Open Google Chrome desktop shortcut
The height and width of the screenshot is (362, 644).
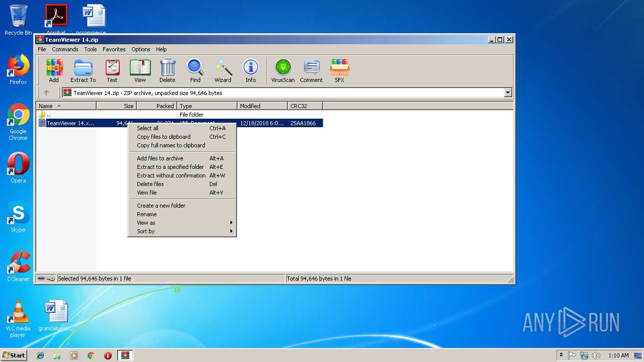18,122
